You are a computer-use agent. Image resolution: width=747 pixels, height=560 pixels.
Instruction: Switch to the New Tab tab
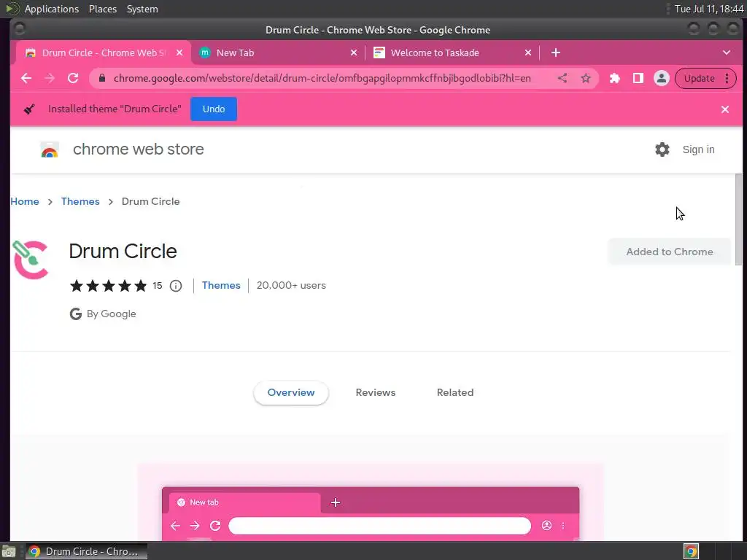pos(278,52)
